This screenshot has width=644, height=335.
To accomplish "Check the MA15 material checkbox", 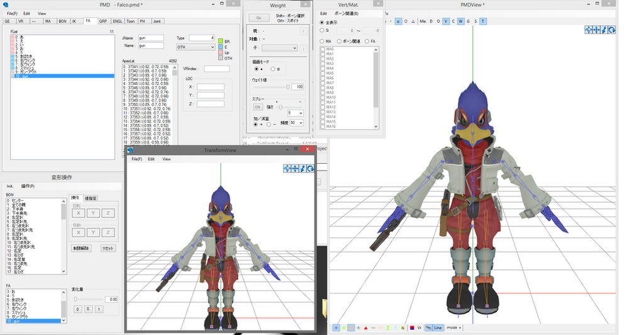I will pyautogui.click(x=323, y=122).
